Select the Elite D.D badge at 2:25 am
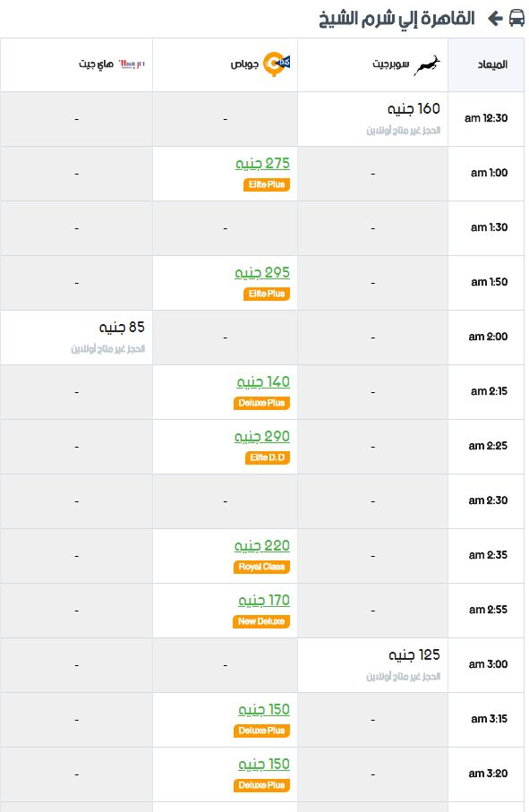The width and height of the screenshot is (529, 812). [268, 457]
